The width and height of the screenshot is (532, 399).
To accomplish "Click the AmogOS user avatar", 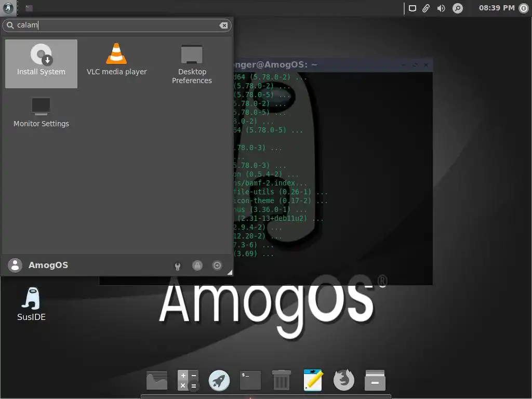I will 15,265.
